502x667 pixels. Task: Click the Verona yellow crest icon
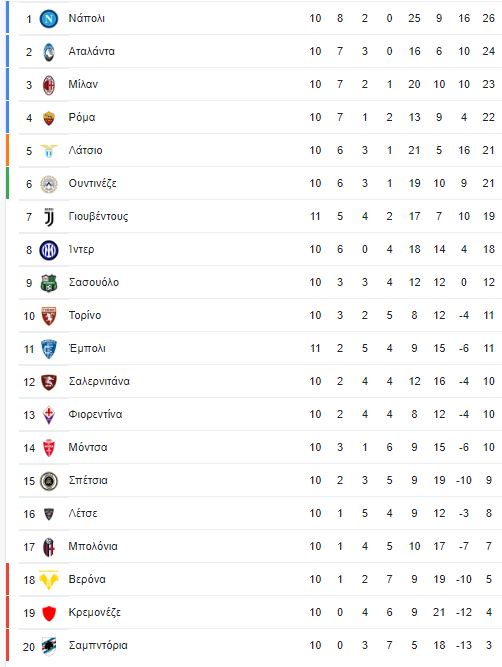point(49,580)
